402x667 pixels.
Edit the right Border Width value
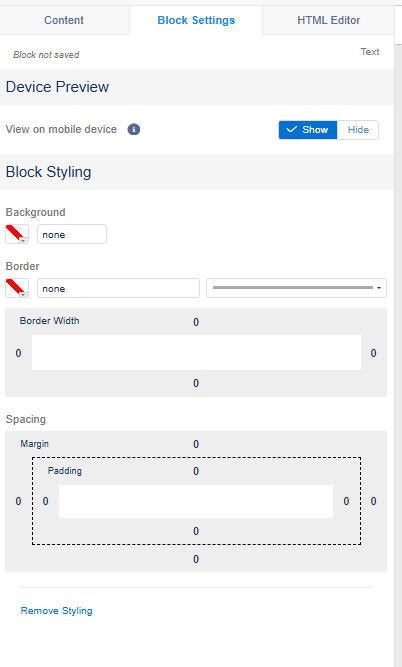point(373,353)
